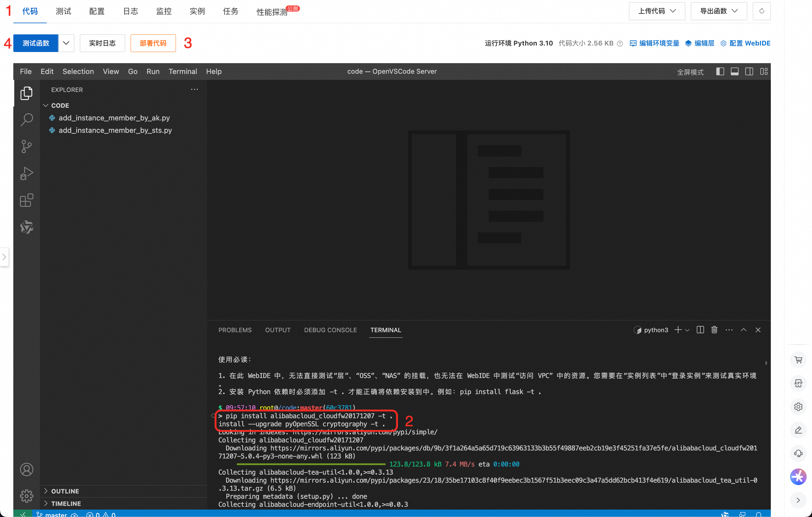Switch to the PROBLEMS panel tab
This screenshot has height=517, width=812.
point(235,330)
